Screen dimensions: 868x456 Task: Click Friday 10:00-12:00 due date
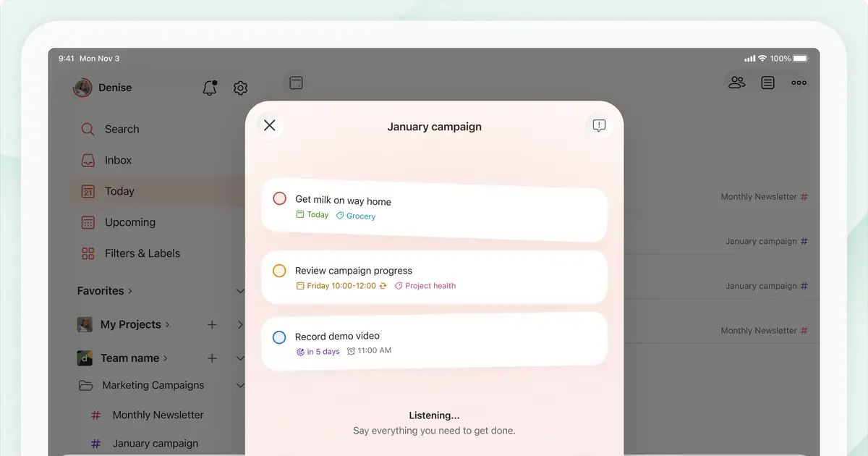click(341, 286)
